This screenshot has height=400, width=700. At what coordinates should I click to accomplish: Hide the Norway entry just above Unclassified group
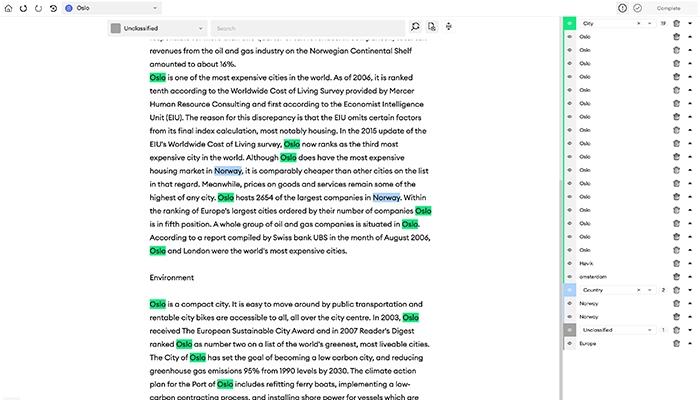point(570,317)
